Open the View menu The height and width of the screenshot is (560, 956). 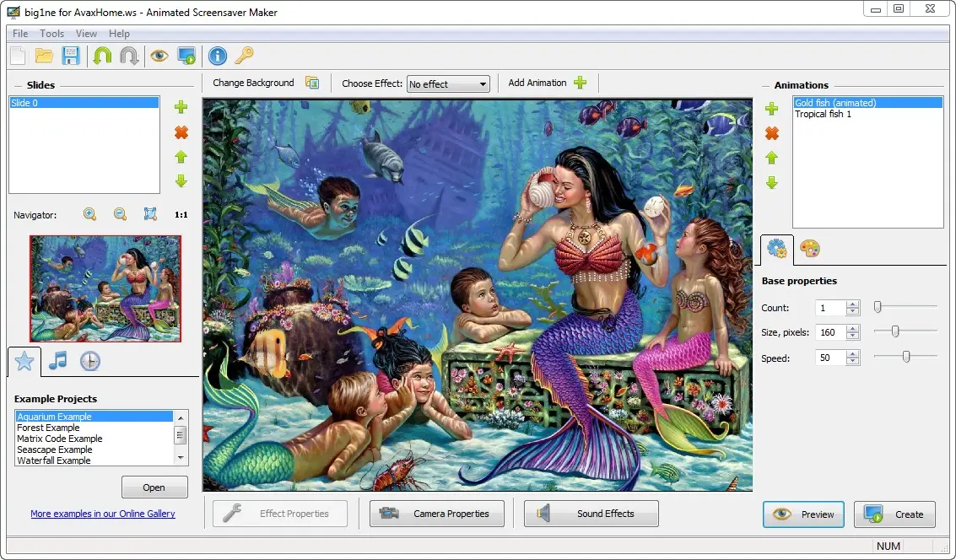pyautogui.click(x=86, y=34)
